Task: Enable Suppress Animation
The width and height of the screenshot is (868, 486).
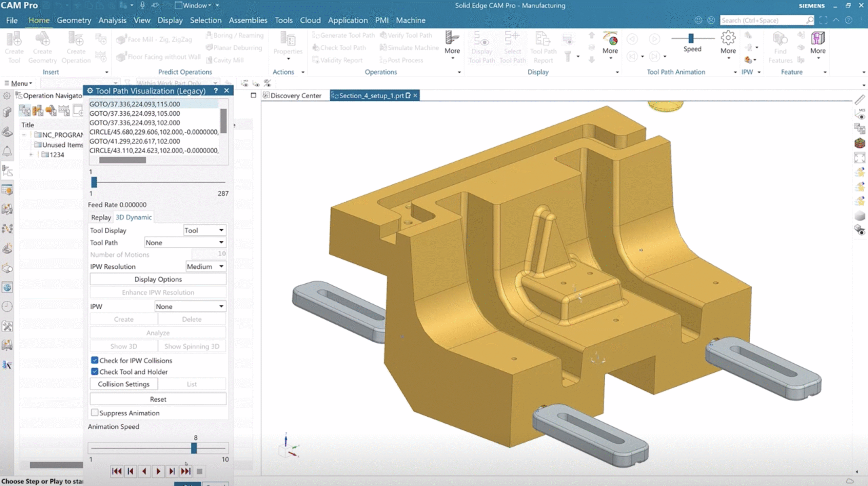Action: pos(95,412)
